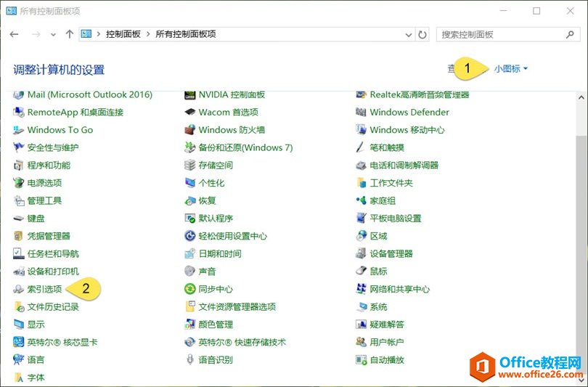Open the 自动播放 link
Viewport: 588px width, 387px height.
(387, 360)
